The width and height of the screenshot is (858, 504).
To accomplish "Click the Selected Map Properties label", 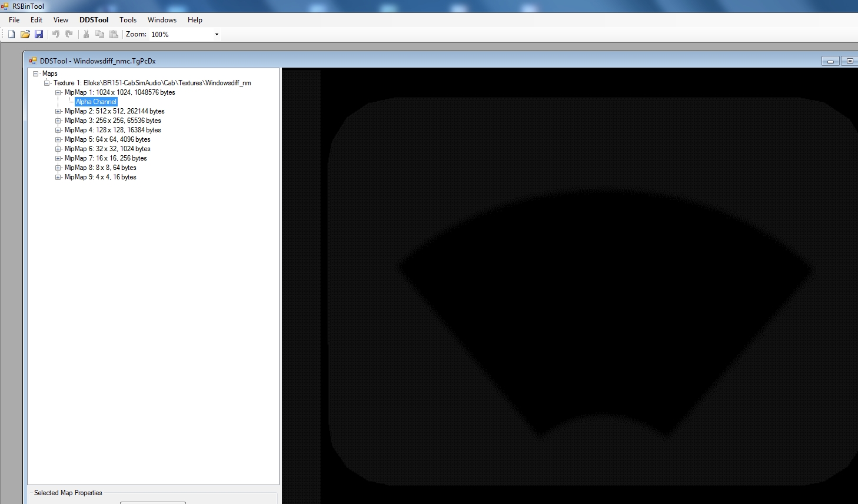I will click(x=68, y=493).
